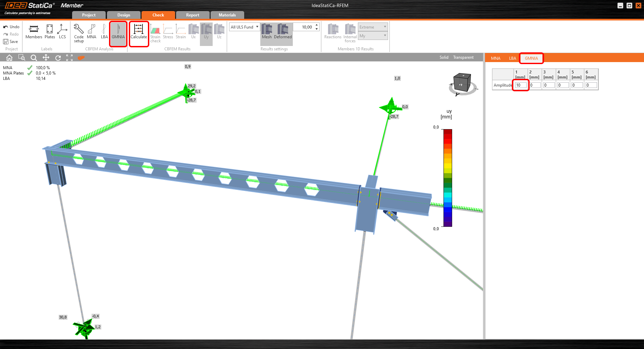Switch to Transparent view mode

click(x=463, y=57)
